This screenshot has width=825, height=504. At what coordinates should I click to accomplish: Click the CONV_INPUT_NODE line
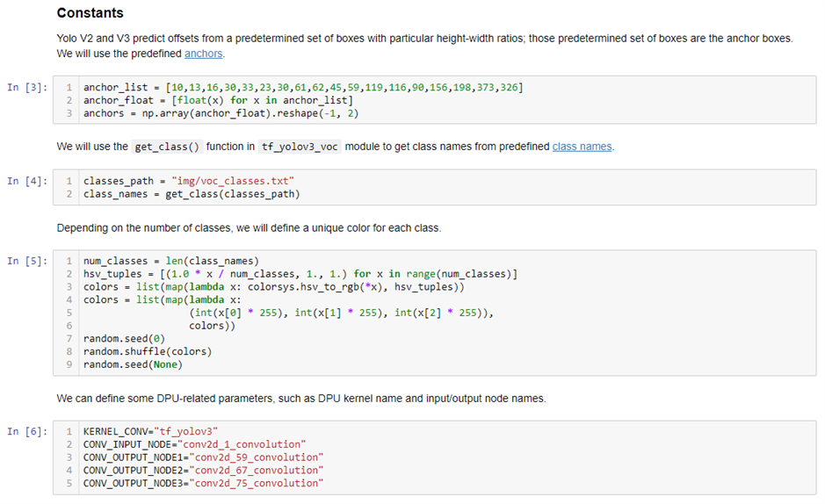click(194, 444)
